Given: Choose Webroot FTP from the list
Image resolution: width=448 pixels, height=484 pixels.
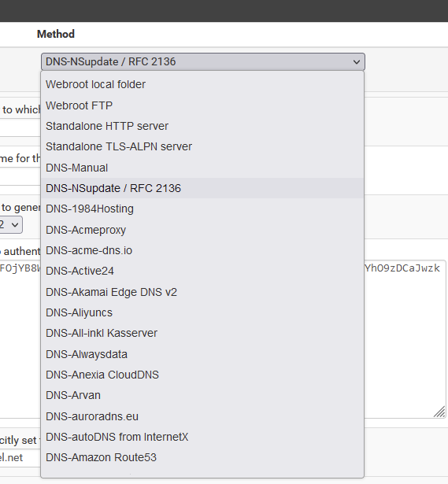Looking at the screenshot, I should pos(202,105).
